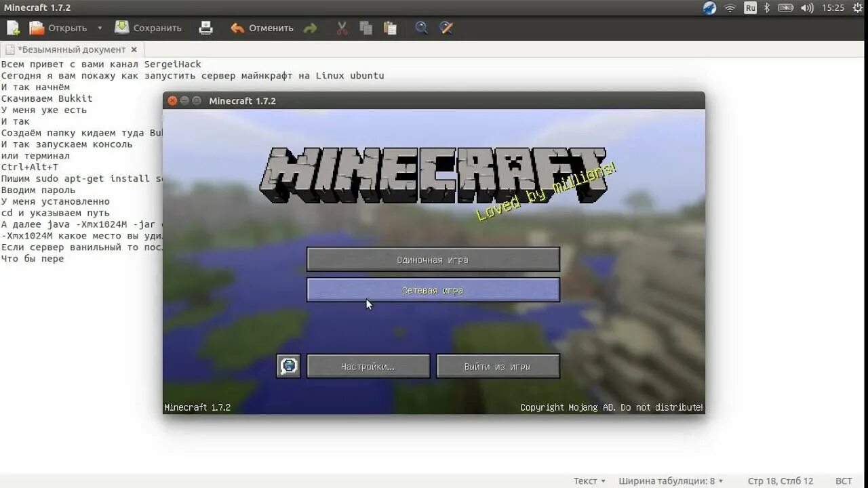The image size is (868, 488).
Task: Open find and replace icon
Action: [x=446, y=28]
